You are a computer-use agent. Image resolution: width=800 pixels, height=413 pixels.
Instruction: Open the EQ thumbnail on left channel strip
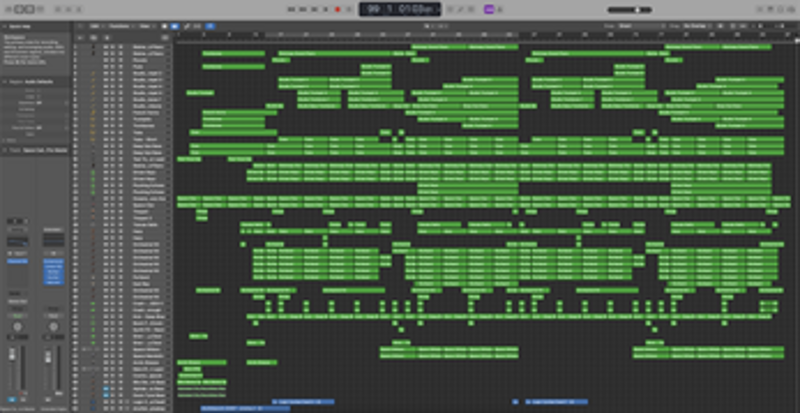pos(17,241)
